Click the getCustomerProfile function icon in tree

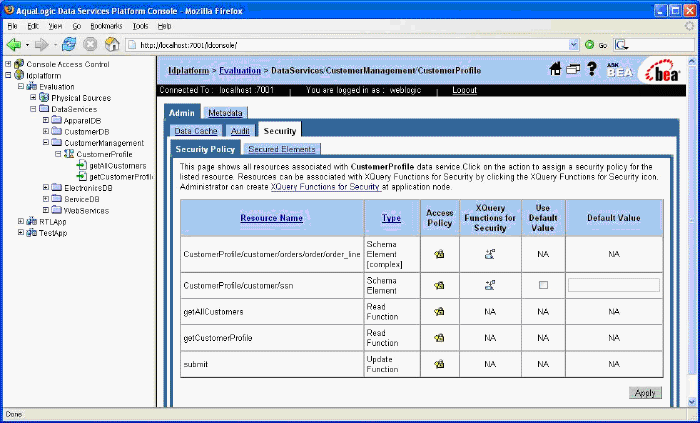pyautogui.click(x=81, y=177)
